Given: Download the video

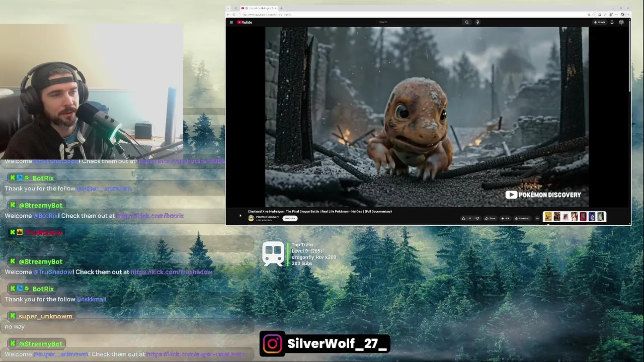Looking at the screenshot, I should pos(522,218).
